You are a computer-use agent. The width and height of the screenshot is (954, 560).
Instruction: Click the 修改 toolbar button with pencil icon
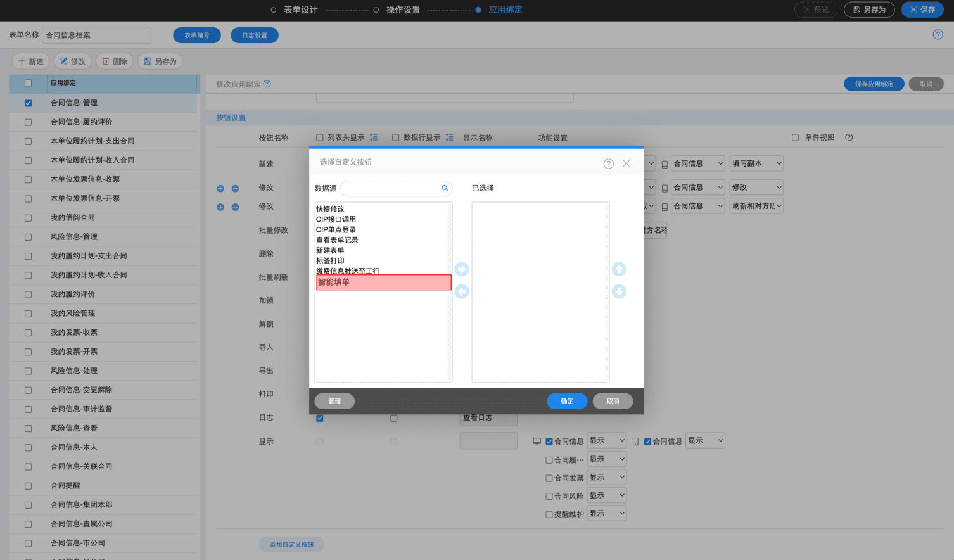pyautogui.click(x=72, y=61)
